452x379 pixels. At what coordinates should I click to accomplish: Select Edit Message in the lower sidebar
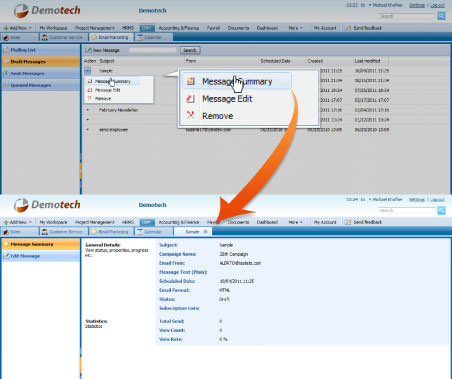pyautogui.click(x=41, y=256)
